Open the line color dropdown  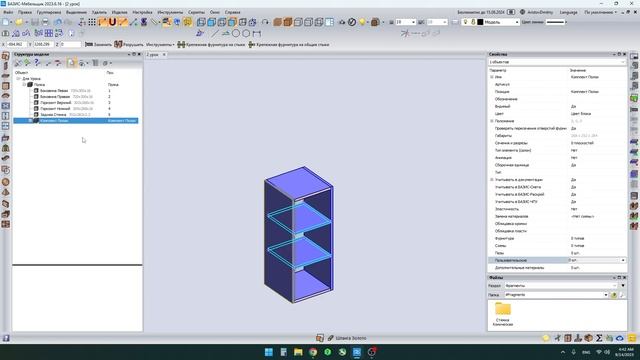[x=557, y=22]
